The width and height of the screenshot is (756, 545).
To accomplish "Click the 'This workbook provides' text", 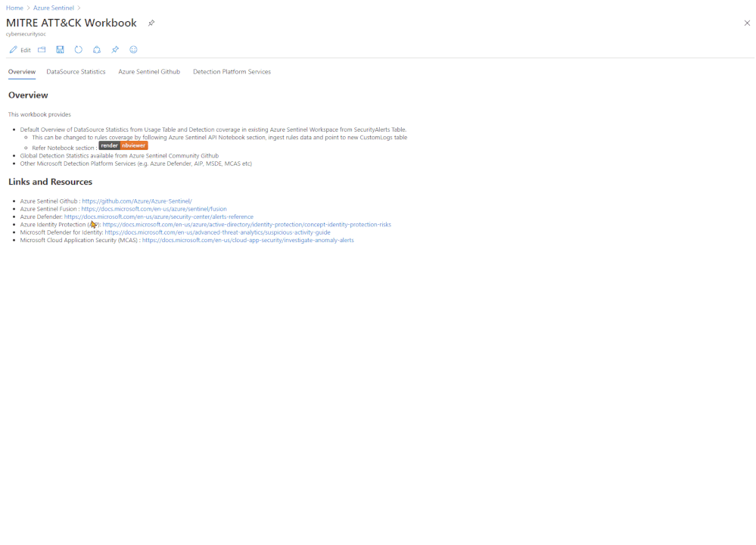I will (39, 114).
